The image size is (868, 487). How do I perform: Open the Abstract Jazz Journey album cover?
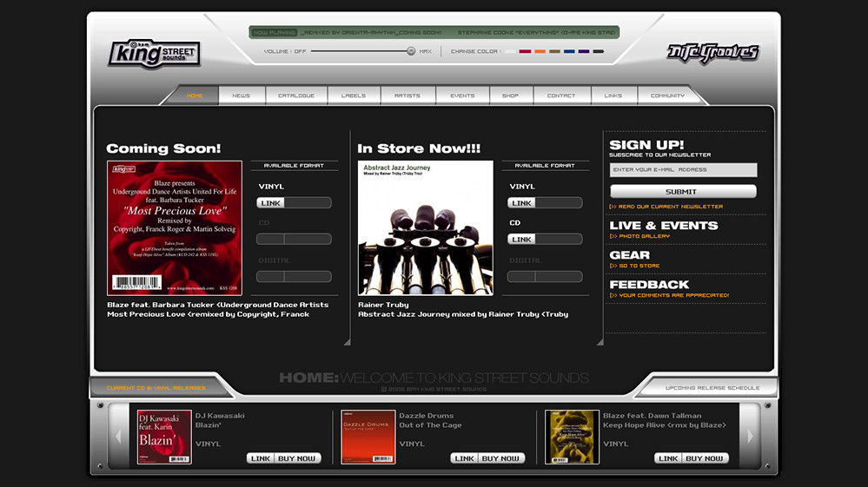[x=425, y=227]
